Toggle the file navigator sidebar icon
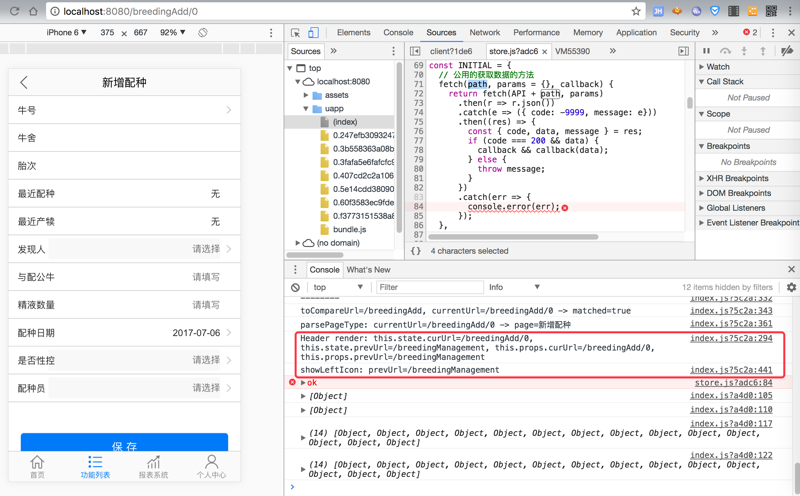Image resolution: width=800 pixels, height=496 pixels. [415, 51]
